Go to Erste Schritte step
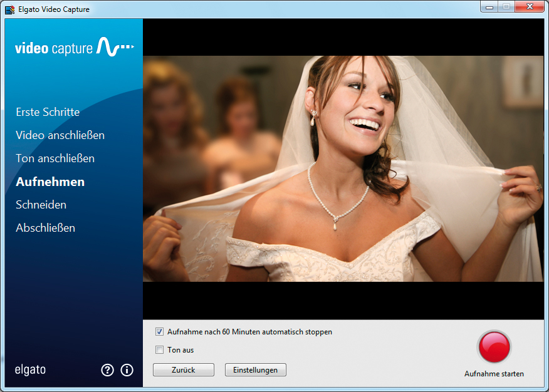The height and width of the screenshot is (392, 549). [x=48, y=112]
